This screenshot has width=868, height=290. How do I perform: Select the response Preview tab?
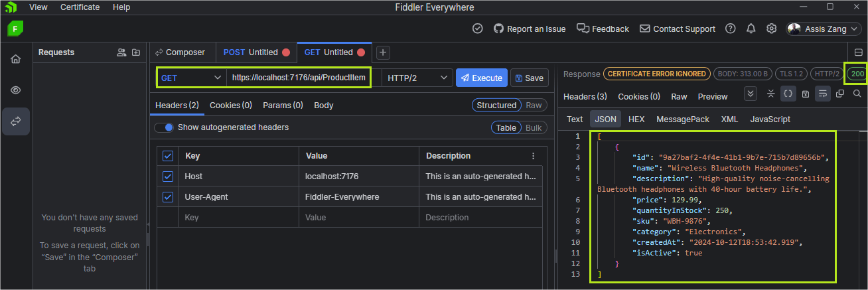tap(713, 97)
